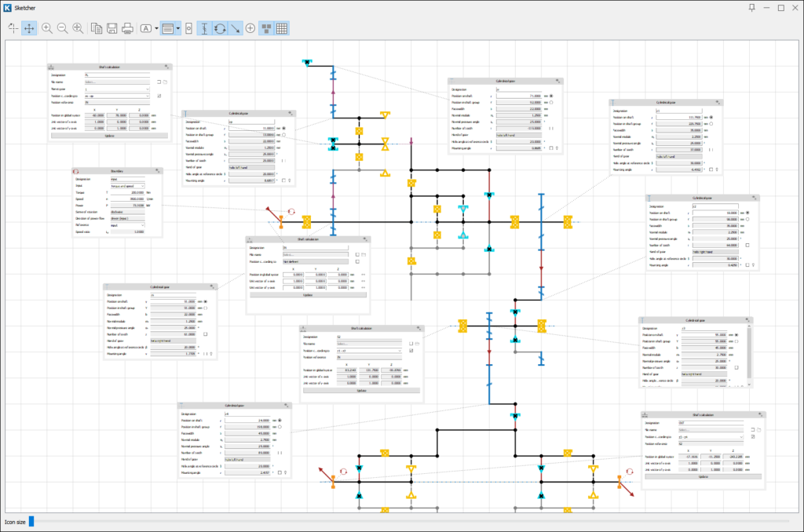This screenshot has width=804, height=532.
Task: Click the zoom out magnifier icon
Action: pos(62,28)
